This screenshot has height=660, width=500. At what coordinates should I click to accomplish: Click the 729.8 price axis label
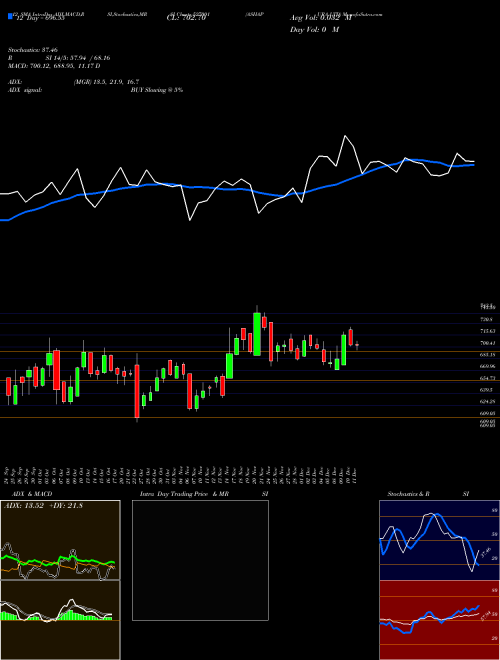pyautogui.click(x=487, y=320)
